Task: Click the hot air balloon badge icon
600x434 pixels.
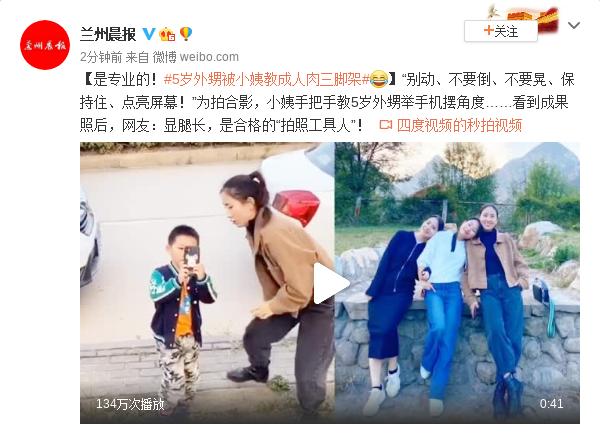Action: 186,34
